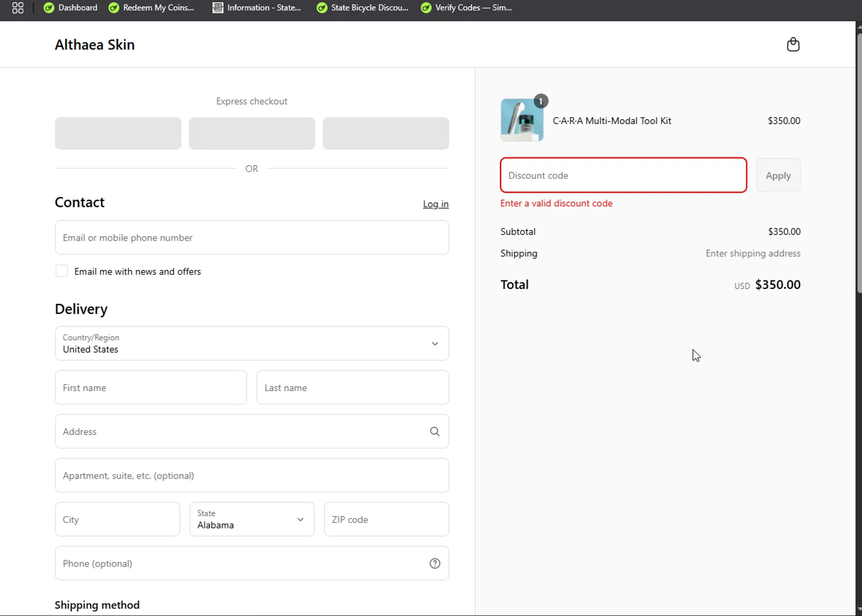The image size is (862, 616).
Task: Click the middle express checkout button
Action: point(252,133)
